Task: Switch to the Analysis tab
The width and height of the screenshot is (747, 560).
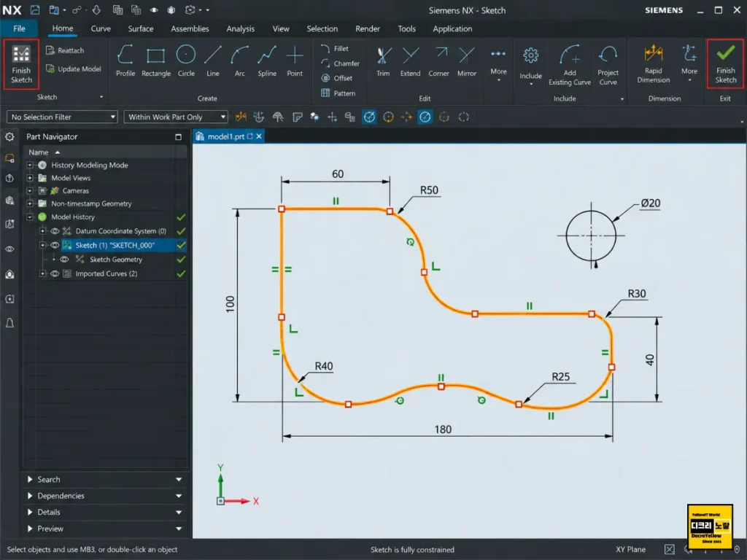Action: (x=240, y=28)
